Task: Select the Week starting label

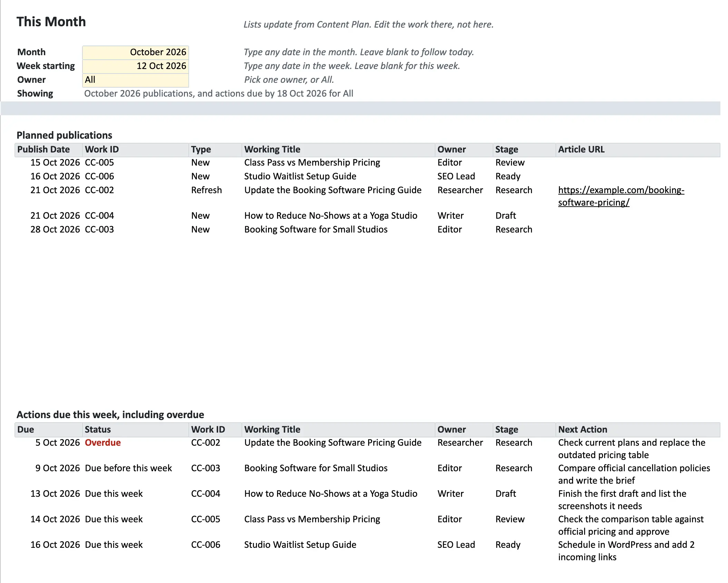Action: (x=46, y=66)
